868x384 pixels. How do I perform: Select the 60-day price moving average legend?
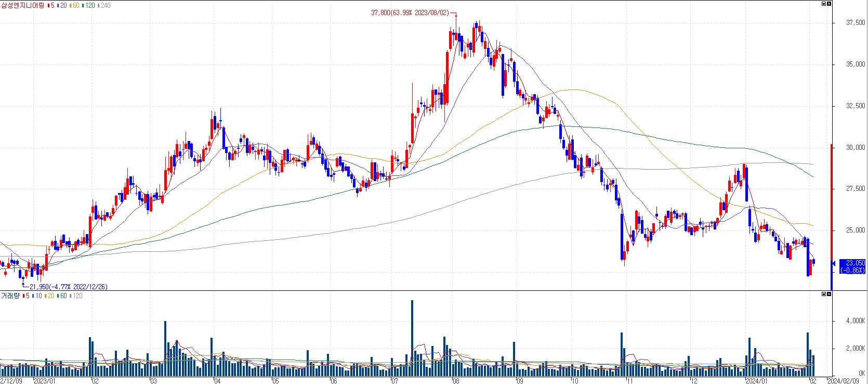pyautogui.click(x=73, y=5)
